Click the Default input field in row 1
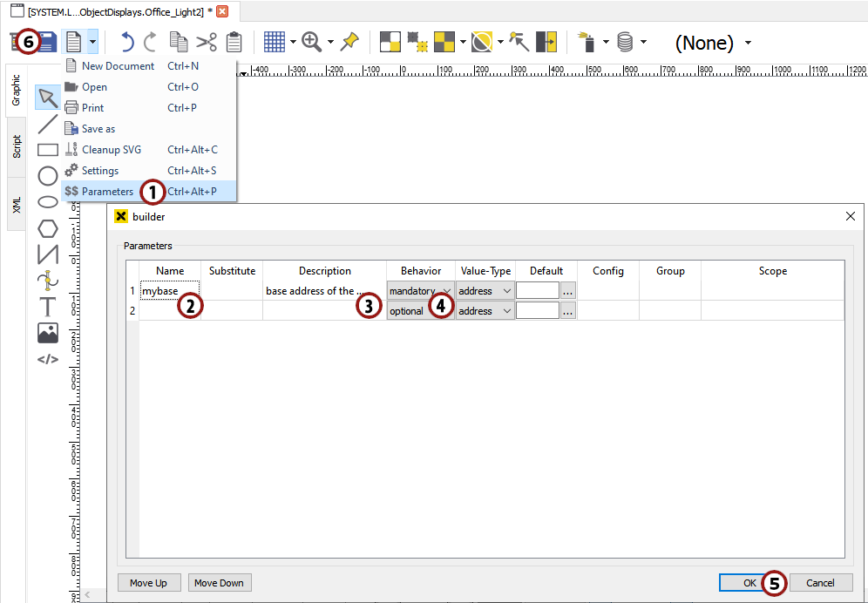 pyautogui.click(x=537, y=291)
